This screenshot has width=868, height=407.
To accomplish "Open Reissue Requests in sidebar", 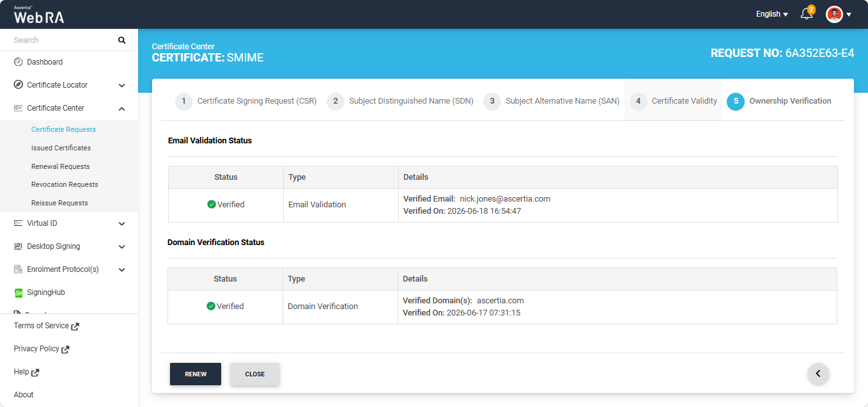I will 59,203.
